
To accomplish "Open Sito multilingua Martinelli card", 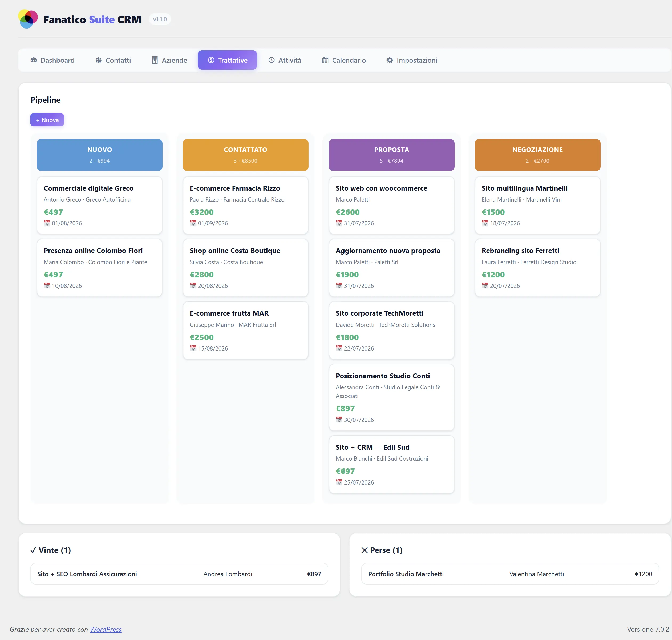I will pyautogui.click(x=537, y=205).
